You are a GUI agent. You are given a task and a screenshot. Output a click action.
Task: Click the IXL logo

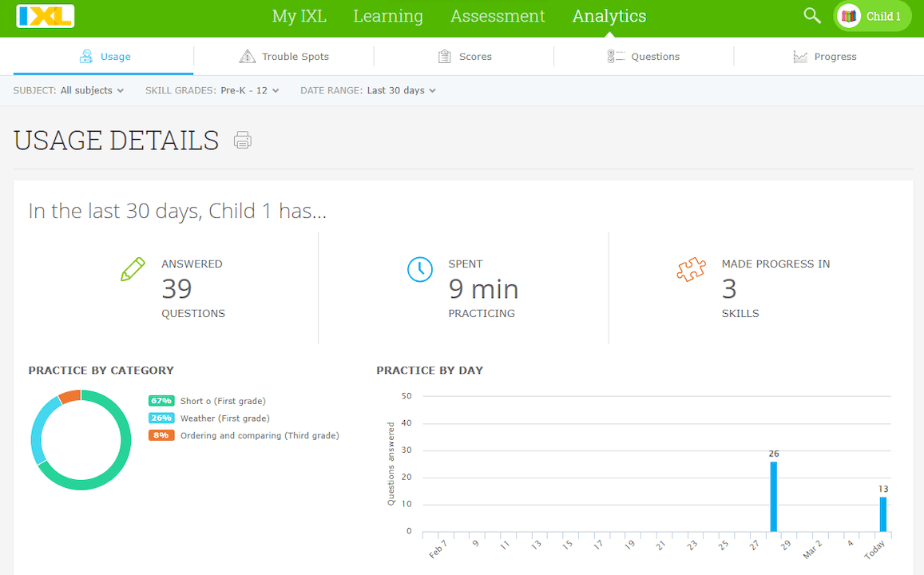coord(45,16)
